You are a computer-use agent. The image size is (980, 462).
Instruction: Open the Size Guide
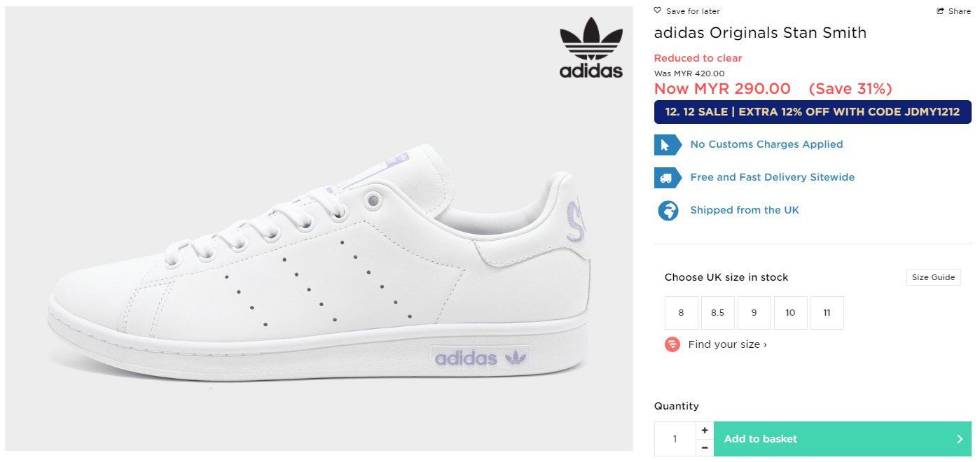[x=933, y=277]
